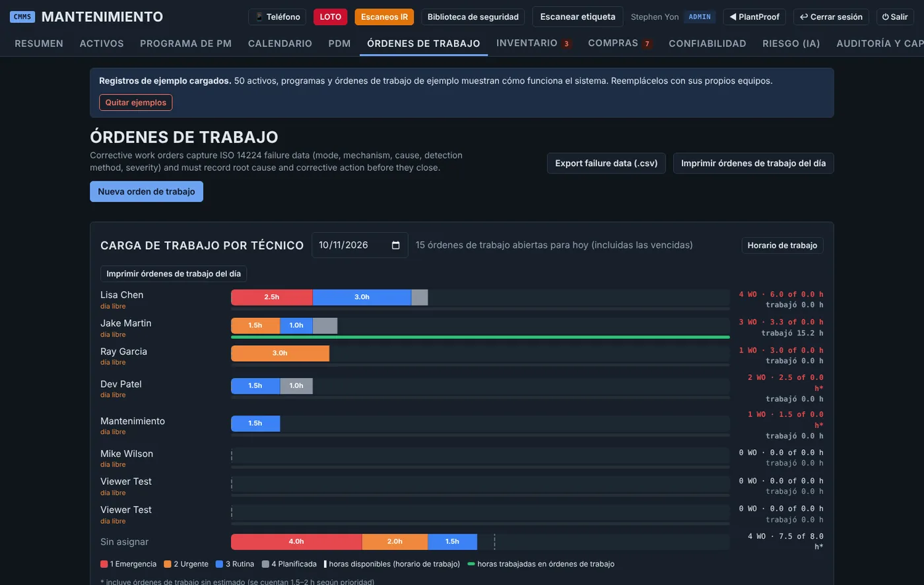Screen dimensions: 924x585
Task: Select the red 4.0h Sin asignar segment
Action: click(296, 542)
